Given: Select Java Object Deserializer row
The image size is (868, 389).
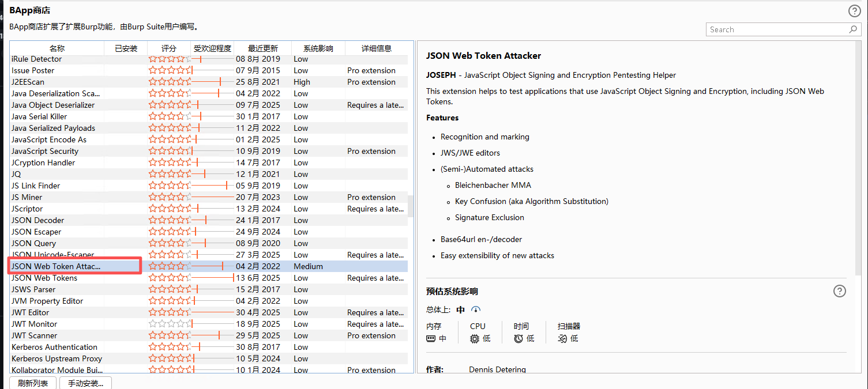Looking at the screenshot, I should click(209, 105).
